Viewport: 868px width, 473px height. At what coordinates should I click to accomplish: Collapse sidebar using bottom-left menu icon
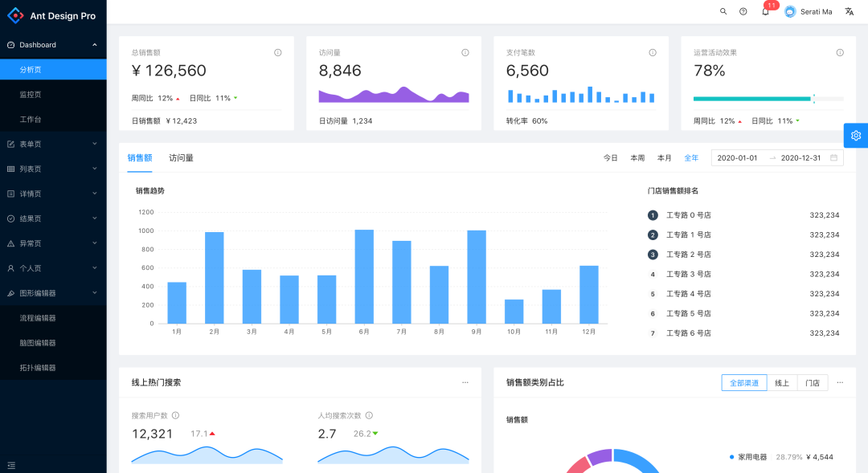tap(11, 465)
